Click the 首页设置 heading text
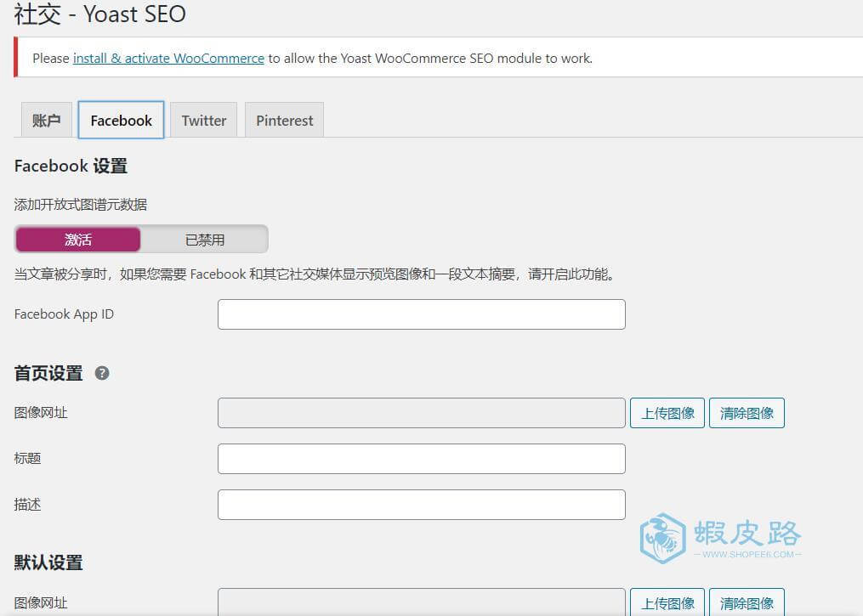Screen dimensions: 863x616 click(48, 374)
